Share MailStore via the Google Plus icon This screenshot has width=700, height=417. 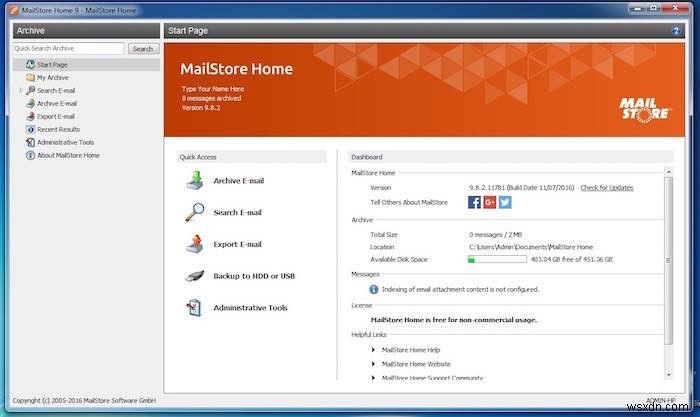click(490, 202)
